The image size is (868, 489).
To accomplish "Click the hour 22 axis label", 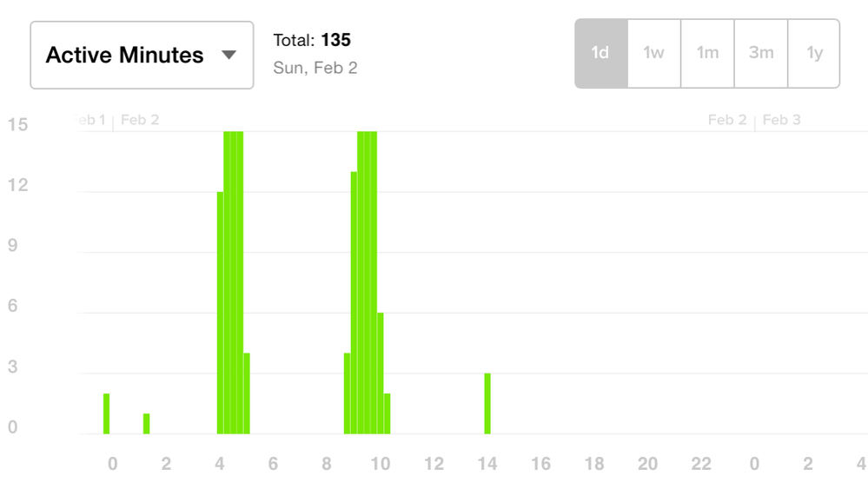I will 701,464.
